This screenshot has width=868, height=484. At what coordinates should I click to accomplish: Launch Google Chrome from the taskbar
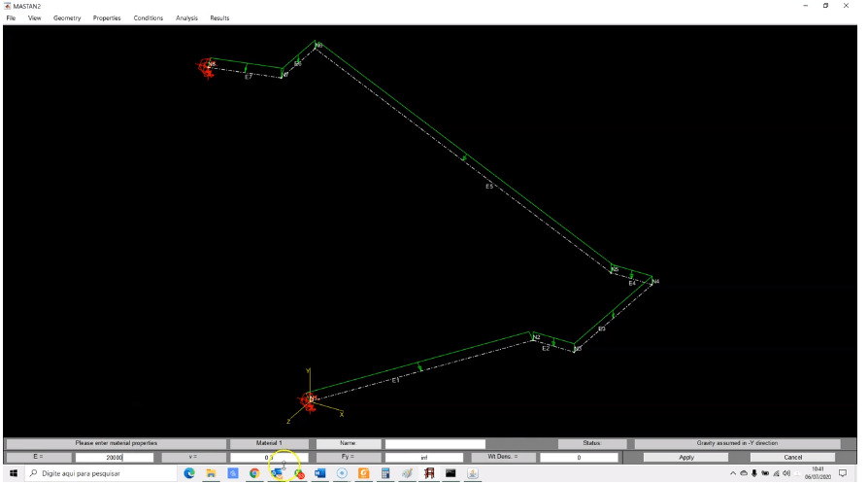254,474
